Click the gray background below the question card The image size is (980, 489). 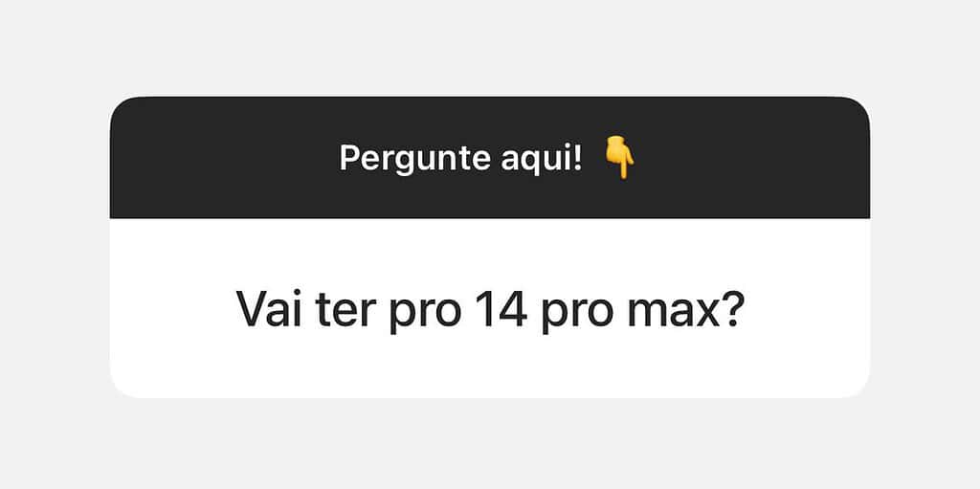pos(489,444)
